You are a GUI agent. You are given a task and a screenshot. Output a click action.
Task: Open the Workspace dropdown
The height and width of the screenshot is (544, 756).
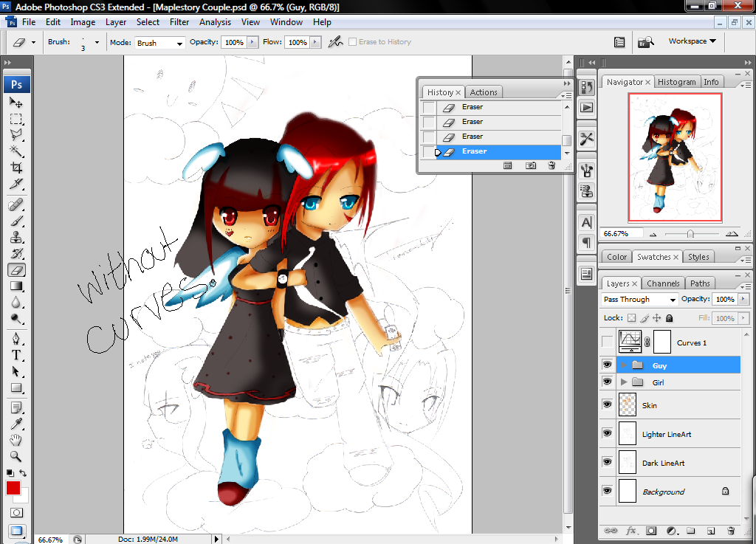[693, 41]
